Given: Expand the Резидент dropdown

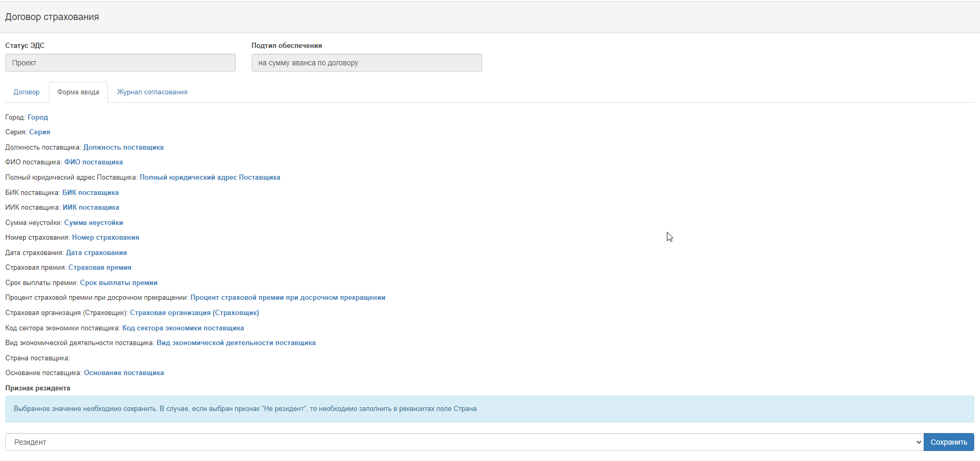Looking at the screenshot, I should coord(463,442).
